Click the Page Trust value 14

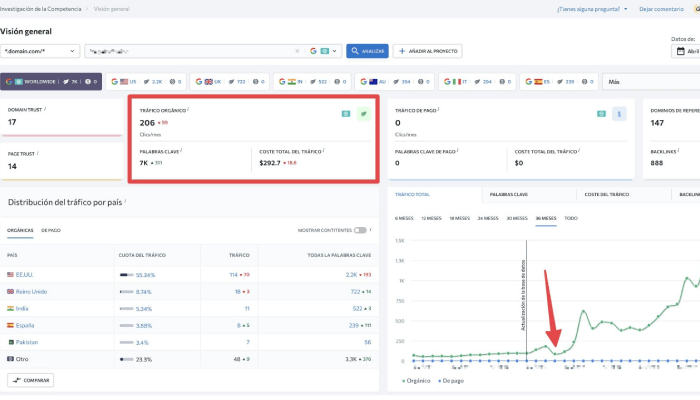tap(12, 166)
